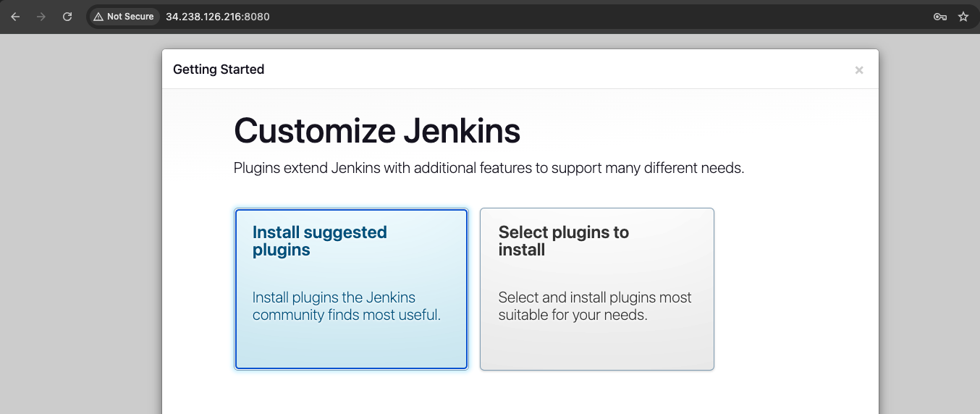This screenshot has width=980, height=414.
Task: Close the Getting Started dialog
Action: click(859, 70)
